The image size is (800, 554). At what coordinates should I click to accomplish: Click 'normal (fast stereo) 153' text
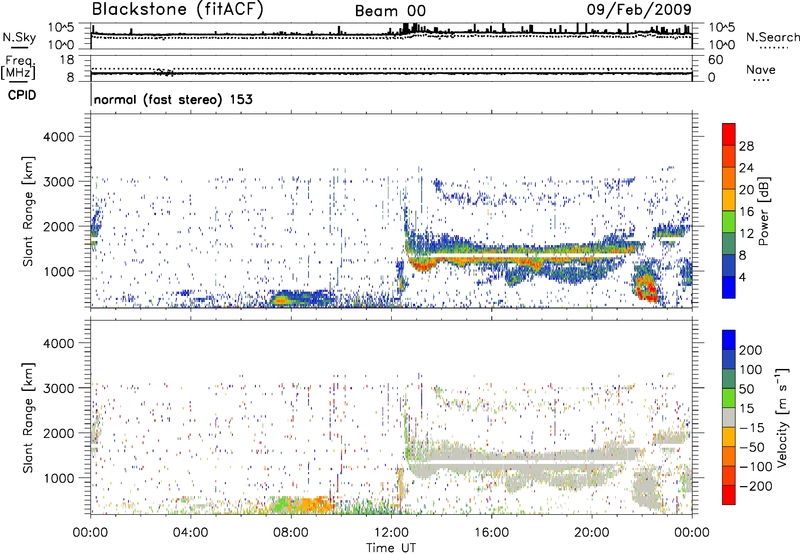point(173,99)
